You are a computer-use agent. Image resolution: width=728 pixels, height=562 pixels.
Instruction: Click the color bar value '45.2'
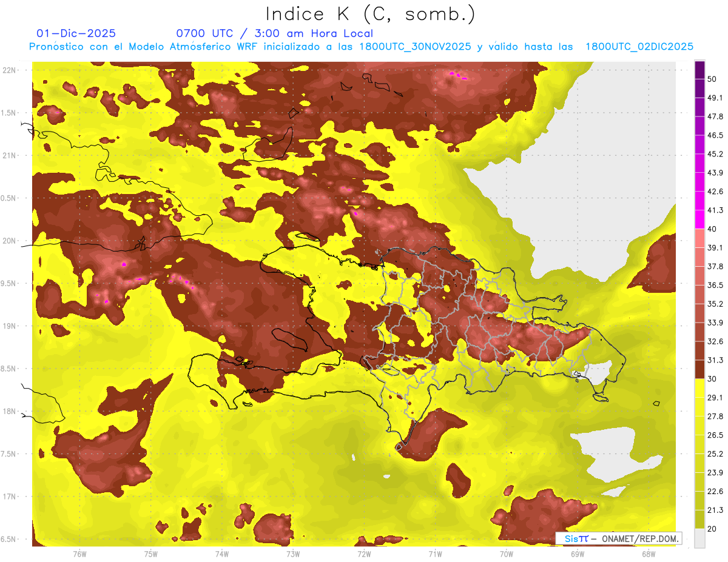[x=715, y=154]
